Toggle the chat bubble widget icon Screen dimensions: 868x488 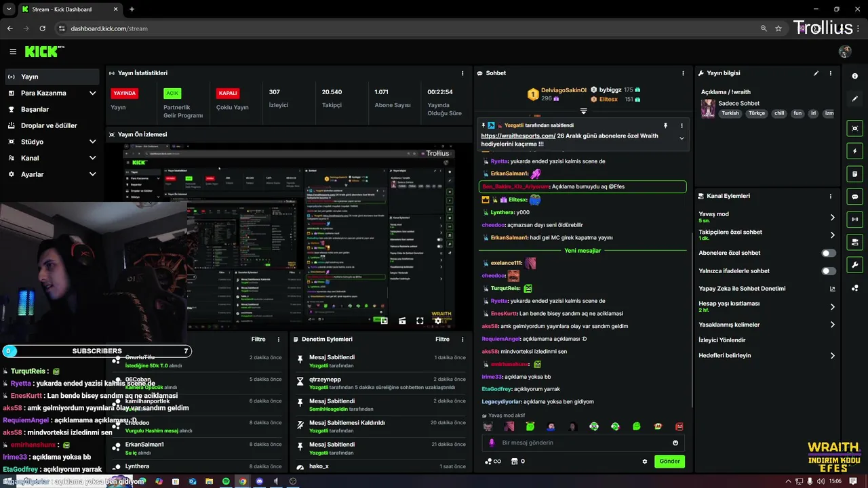855,197
